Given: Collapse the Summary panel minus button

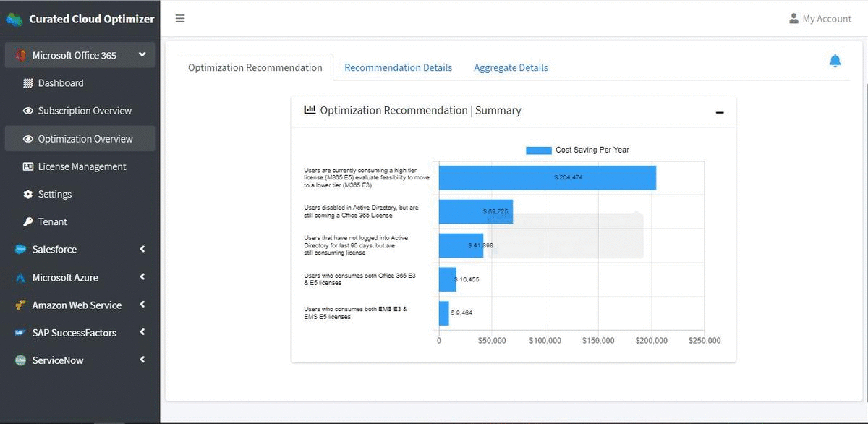Looking at the screenshot, I should pos(720,112).
